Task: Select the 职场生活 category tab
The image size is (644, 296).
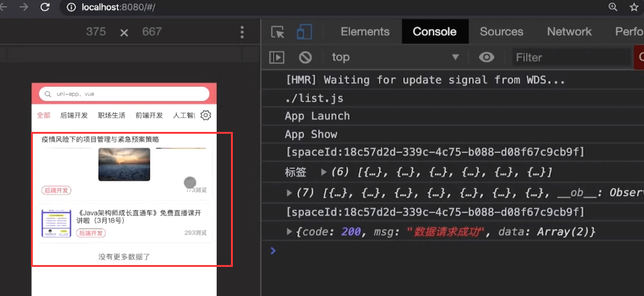Action: (111, 115)
